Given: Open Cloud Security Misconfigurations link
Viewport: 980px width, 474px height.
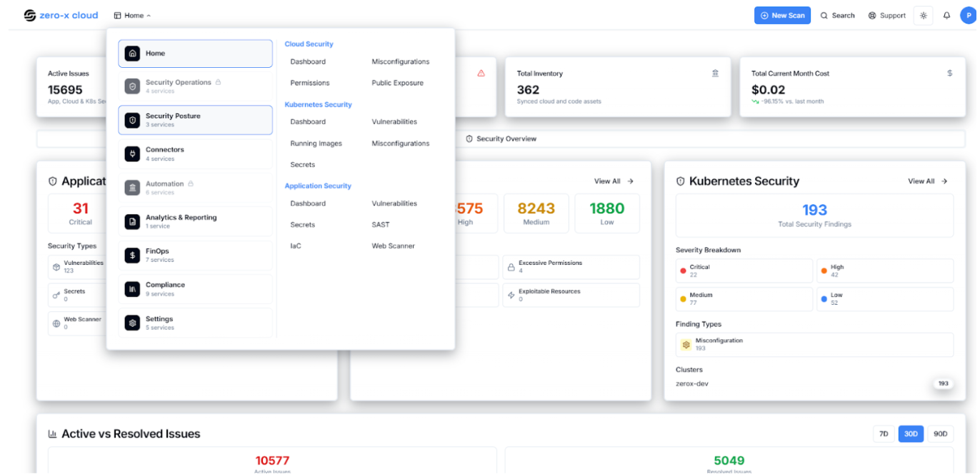Looking at the screenshot, I should click(401, 61).
